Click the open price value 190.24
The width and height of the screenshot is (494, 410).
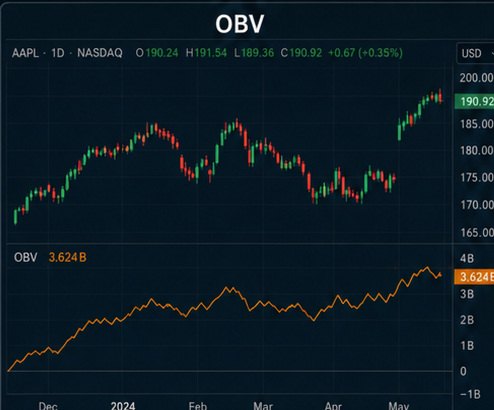[162, 53]
